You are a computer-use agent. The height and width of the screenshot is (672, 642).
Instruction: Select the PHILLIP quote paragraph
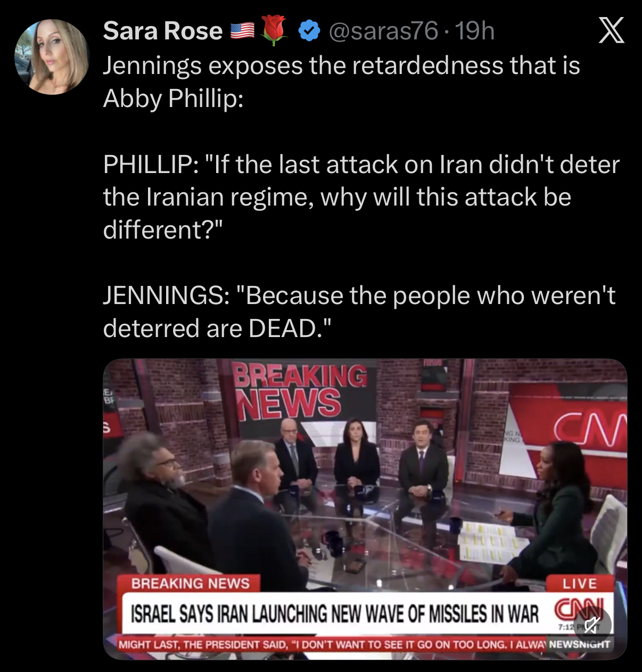click(361, 197)
